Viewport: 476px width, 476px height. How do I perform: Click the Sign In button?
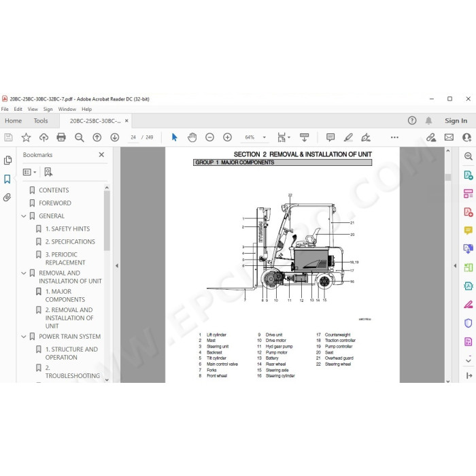point(456,121)
